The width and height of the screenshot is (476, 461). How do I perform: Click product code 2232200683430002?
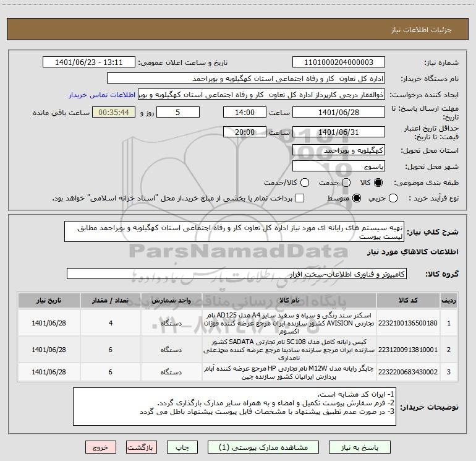click(408, 372)
